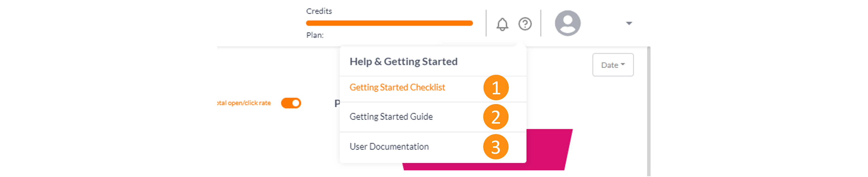Toggle the total open/click rate switch
The width and height of the screenshot is (868, 177).
coord(291,103)
